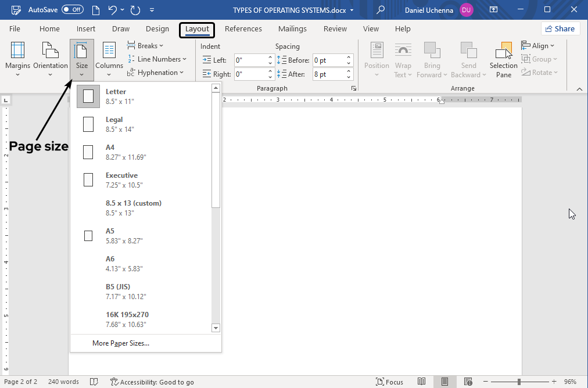Image resolution: width=588 pixels, height=388 pixels.
Task: Enable Focus mode from the status bar
Action: pyautogui.click(x=389, y=382)
